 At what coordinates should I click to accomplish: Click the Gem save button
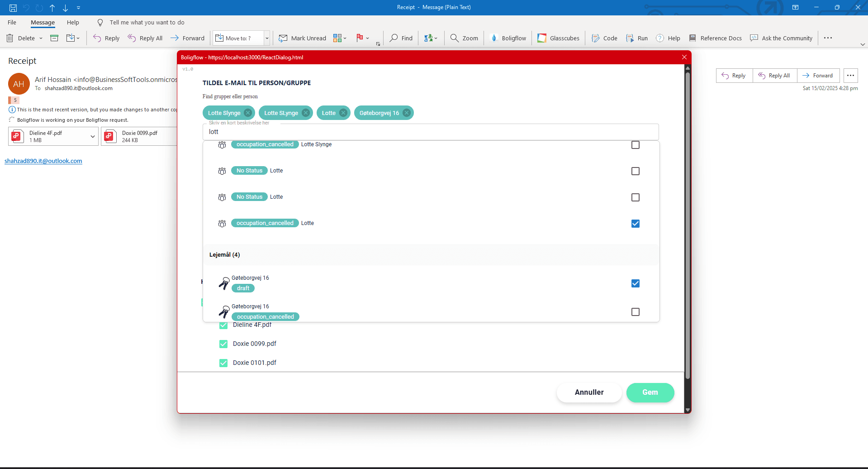click(x=650, y=392)
